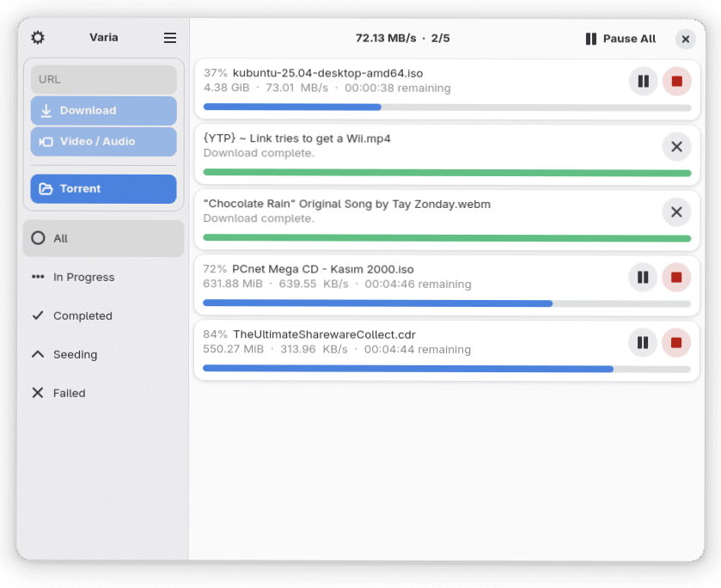Open the Torrent file chooser
This screenshot has height=588, width=721.
(104, 189)
